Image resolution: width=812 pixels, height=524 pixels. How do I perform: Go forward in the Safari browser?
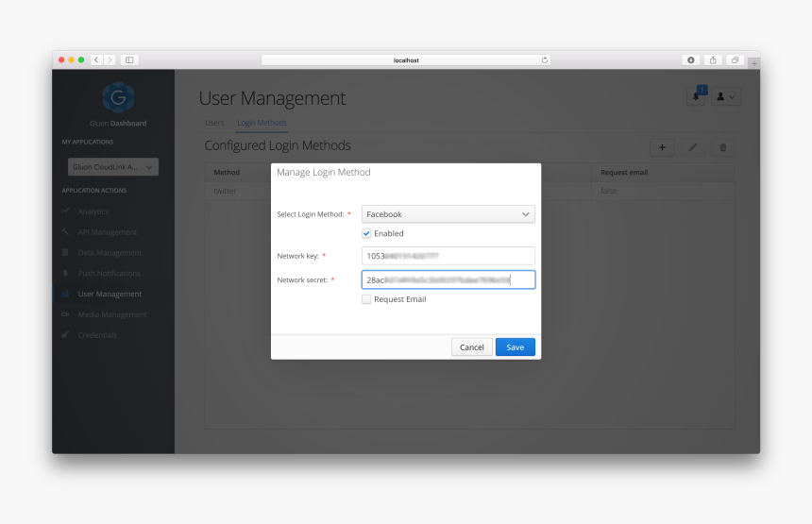pyautogui.click(x=110, y=60)
